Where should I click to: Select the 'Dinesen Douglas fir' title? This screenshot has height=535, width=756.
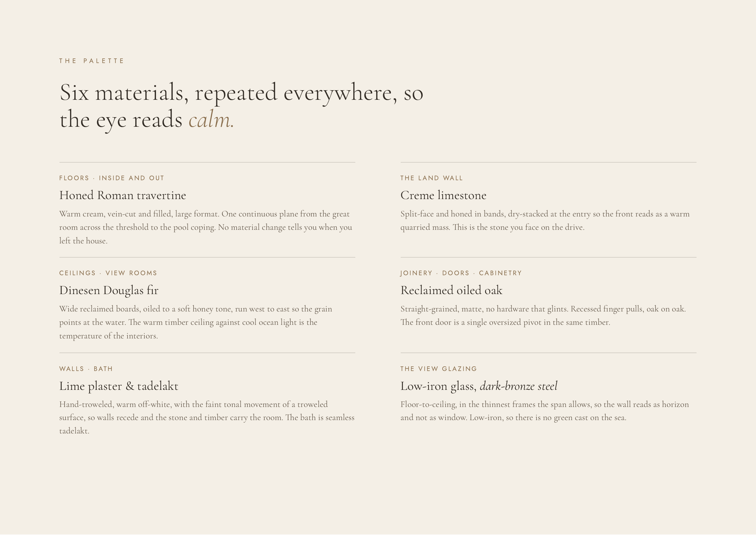click(x=109, y=291)
